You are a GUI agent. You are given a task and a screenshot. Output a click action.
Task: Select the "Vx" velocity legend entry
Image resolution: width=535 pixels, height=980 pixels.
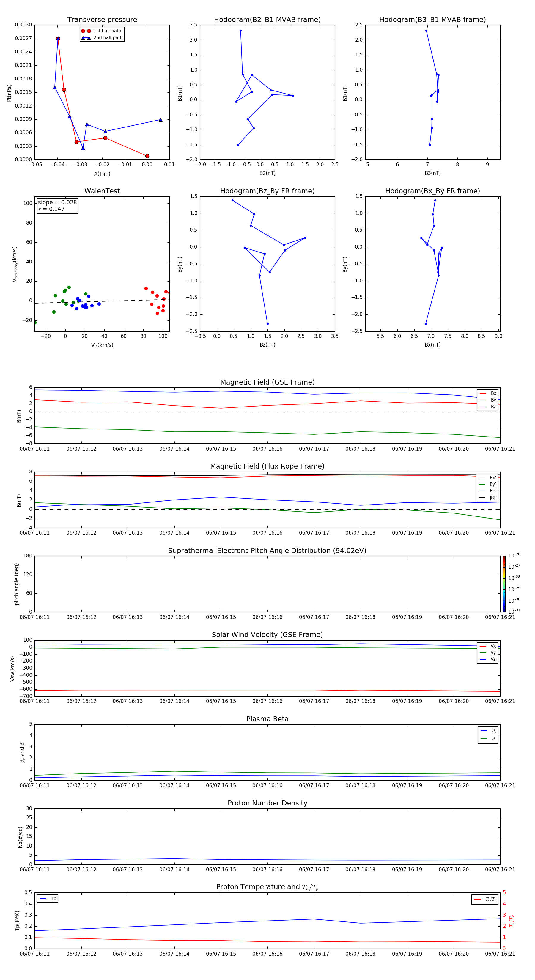click(488, 646)
